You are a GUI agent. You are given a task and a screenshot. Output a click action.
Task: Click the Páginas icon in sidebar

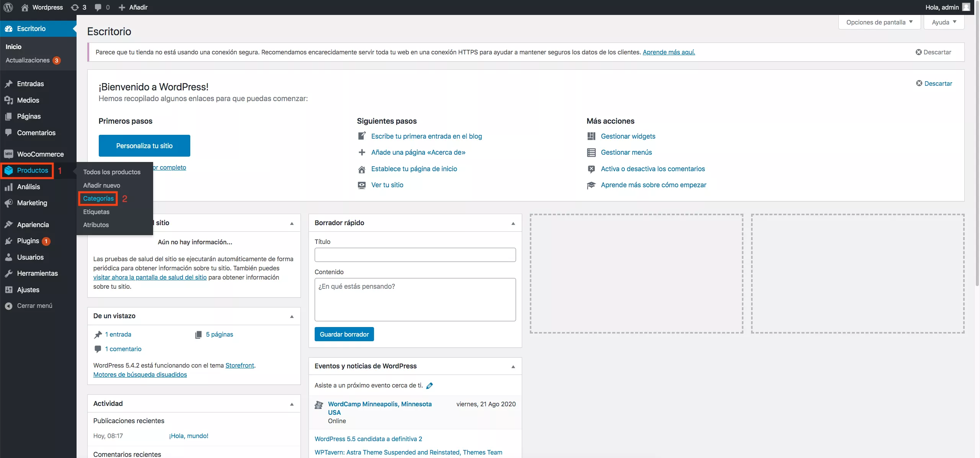coord(8,116)
